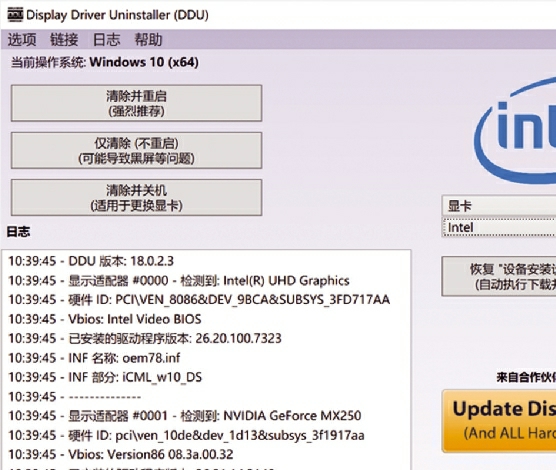This screenshot has height=470, width=556.
Task: Open the 帮助 menu
Action: [148, 39]
